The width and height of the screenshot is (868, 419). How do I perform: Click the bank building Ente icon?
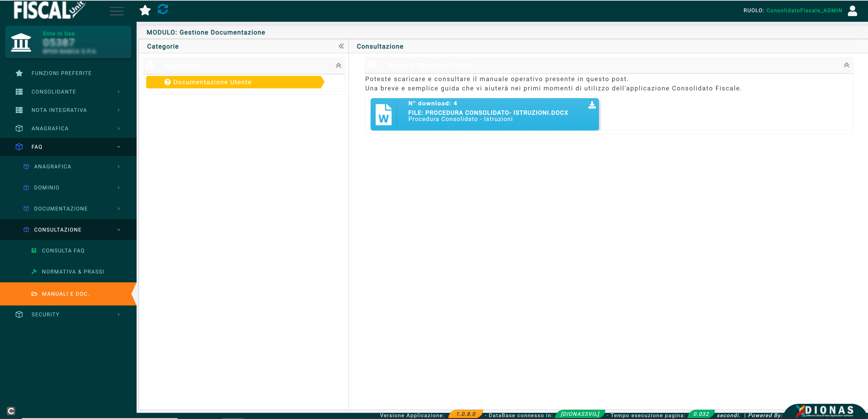click(21, 42)
